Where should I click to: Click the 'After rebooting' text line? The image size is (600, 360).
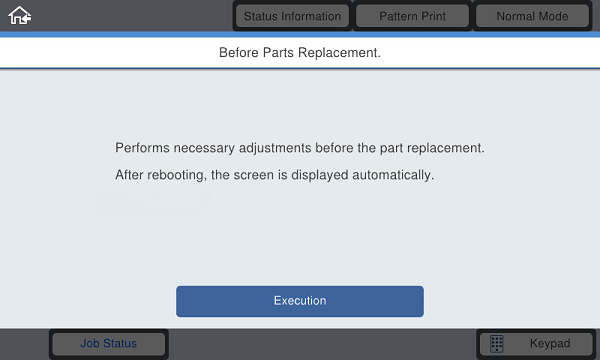[x=275, y=175]
